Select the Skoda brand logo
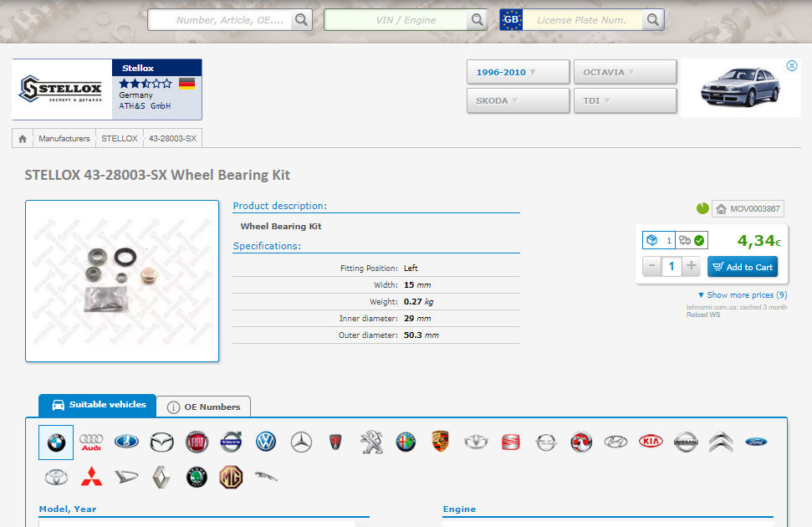The image size is (812, 527). 196,478
